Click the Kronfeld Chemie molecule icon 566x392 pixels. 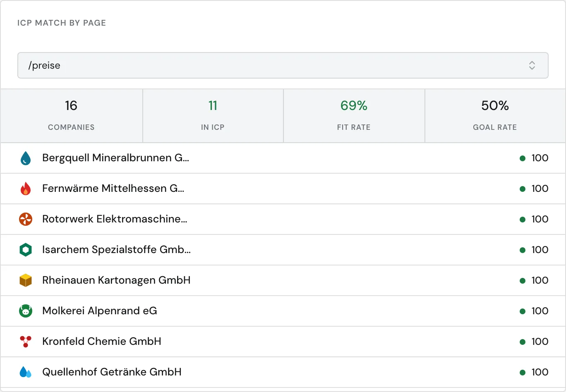tap(26, 342)
